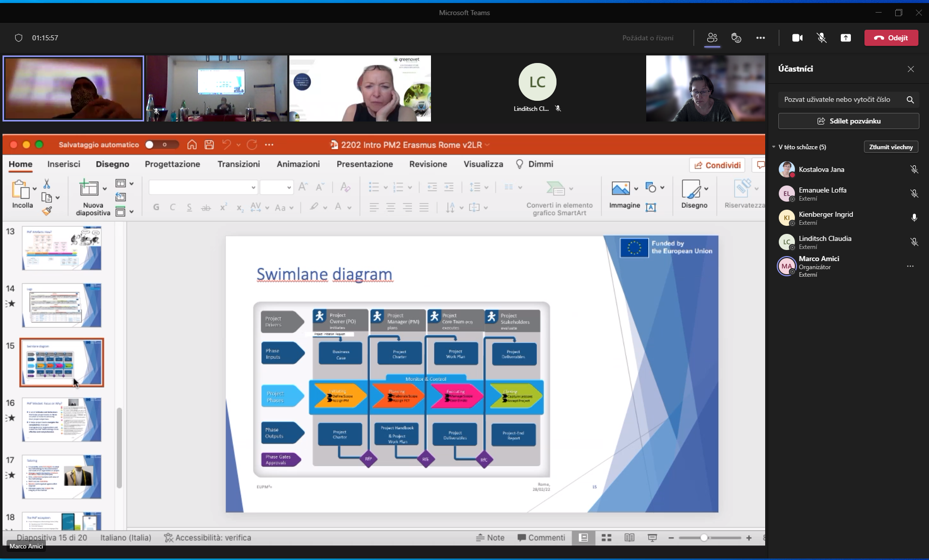Expand Nuova diapositiva dropdown arrow
The width and height of the screenshot is (929, 560).
point(104,189)
